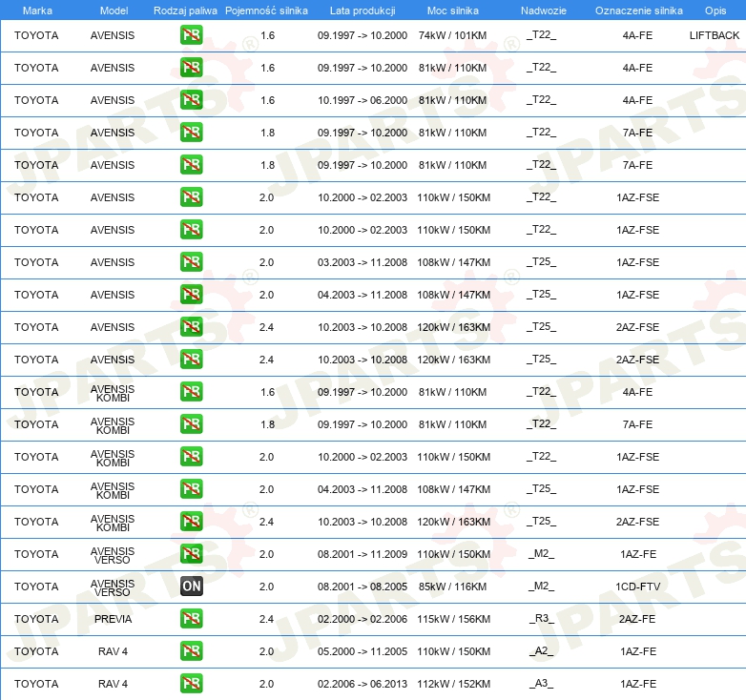Select the 1CD-FTV engine code cell
Viewport: 746px width, 700px height.
tap(638, 587)
